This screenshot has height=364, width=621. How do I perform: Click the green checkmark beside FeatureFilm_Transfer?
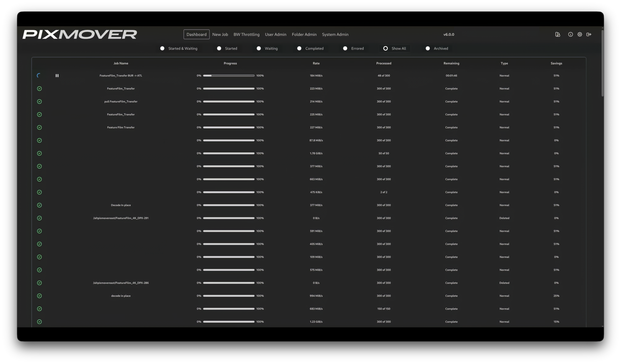39,88
